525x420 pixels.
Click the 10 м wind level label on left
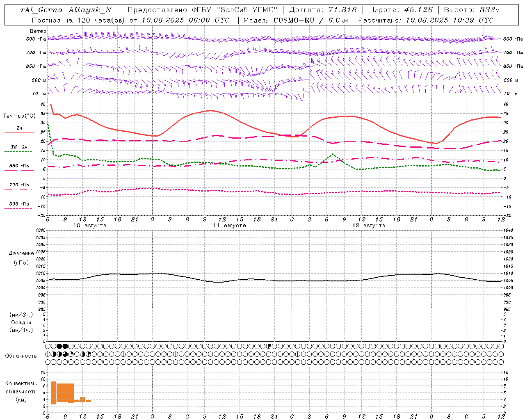pos(39,94)
